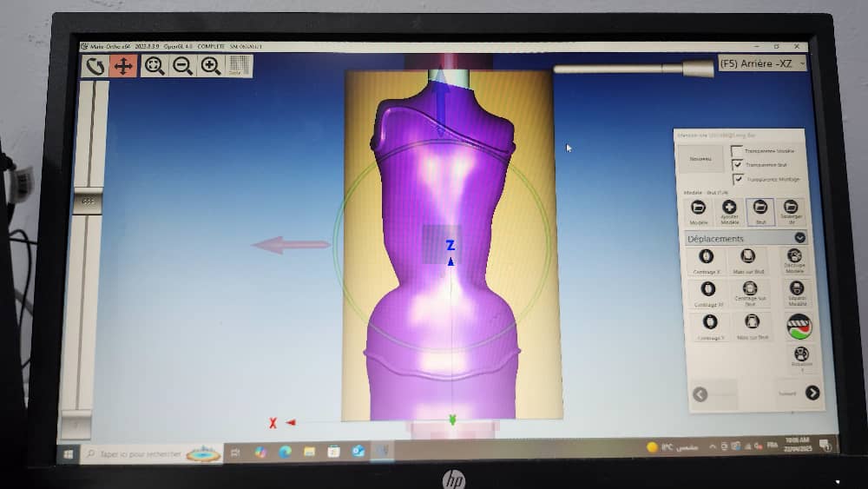Zoom out using the minus magnifier
868x489 pixels.
coord(182,66)
